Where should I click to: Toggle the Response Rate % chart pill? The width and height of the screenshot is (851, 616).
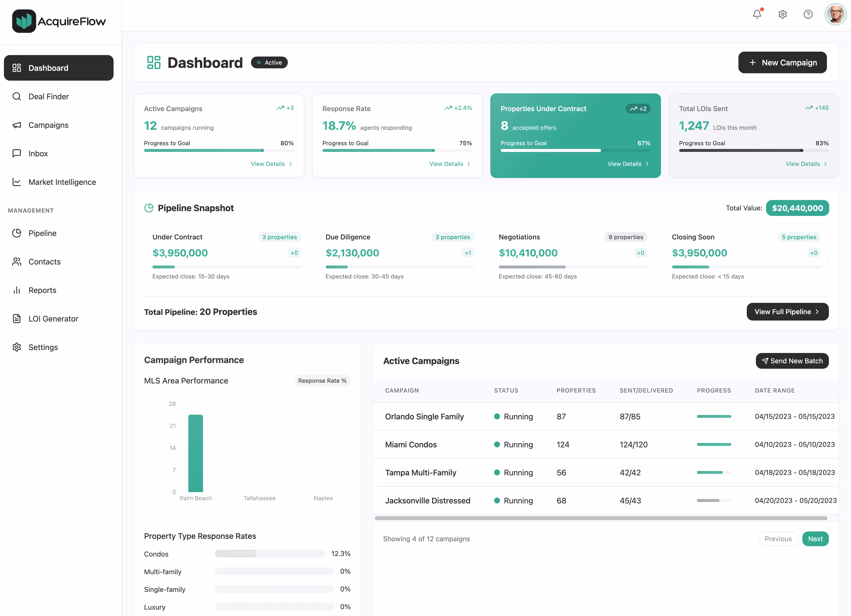pyautogui.click(x=322, y=381)
